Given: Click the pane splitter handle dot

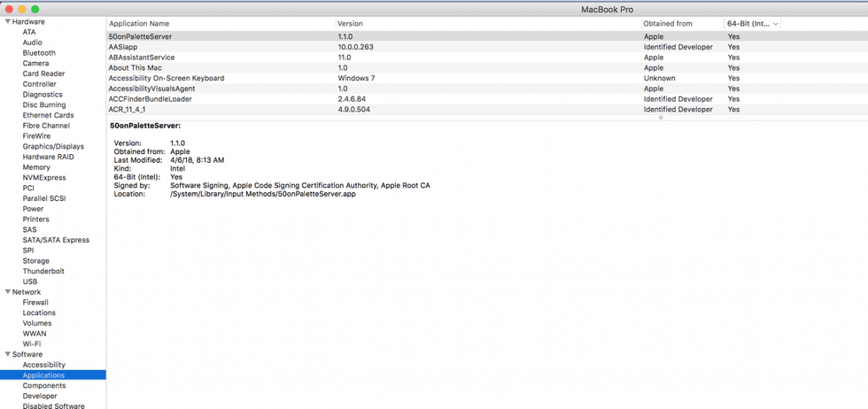Looking at the screenshot, I should (661, 118).
